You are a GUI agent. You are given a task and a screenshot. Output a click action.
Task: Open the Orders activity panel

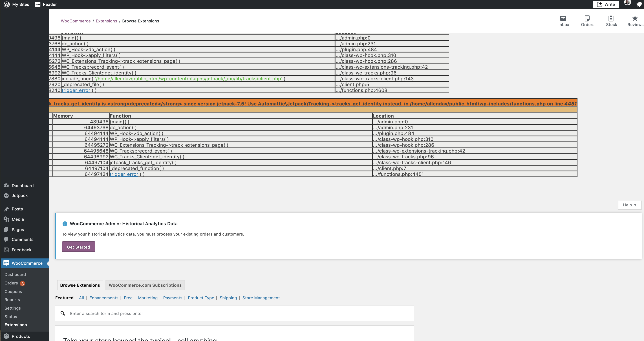coord(587,21)
